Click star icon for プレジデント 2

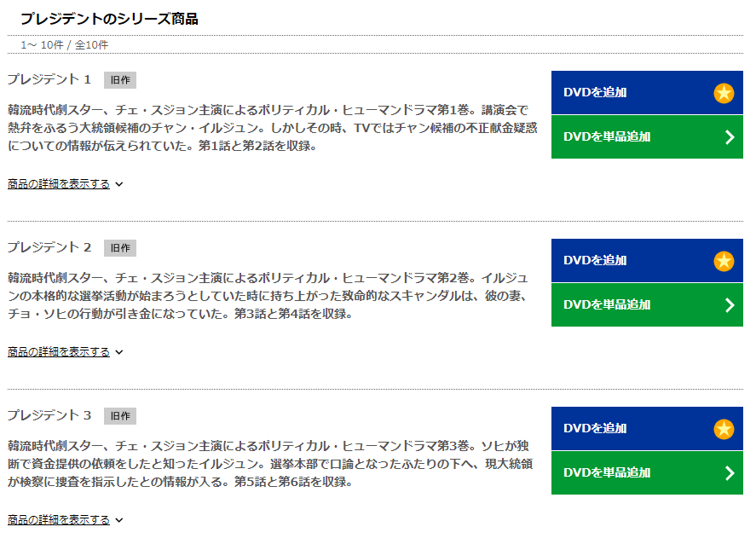pyautogui.click(x=724, y=261)
